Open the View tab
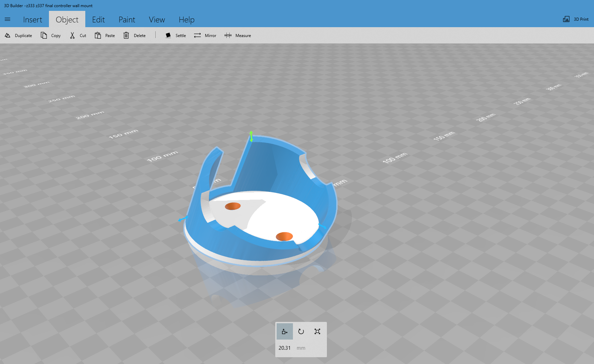The width and height of the screenshot is (594, 364). point(157,20)
